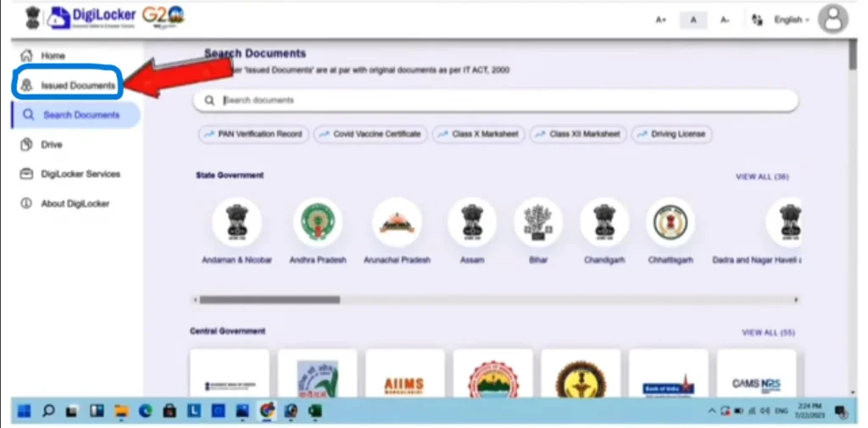This screenshot has width=868, height=428.
Task: Open DigiLocker Services in sidebar
Action: pyautogui.click(x=71, y=174)
